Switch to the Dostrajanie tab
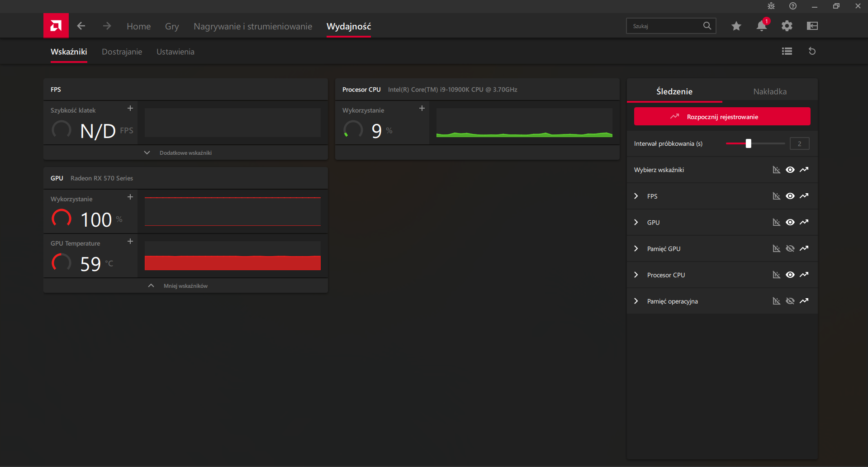This screenshot has width=868, height=467. [122, 52]
